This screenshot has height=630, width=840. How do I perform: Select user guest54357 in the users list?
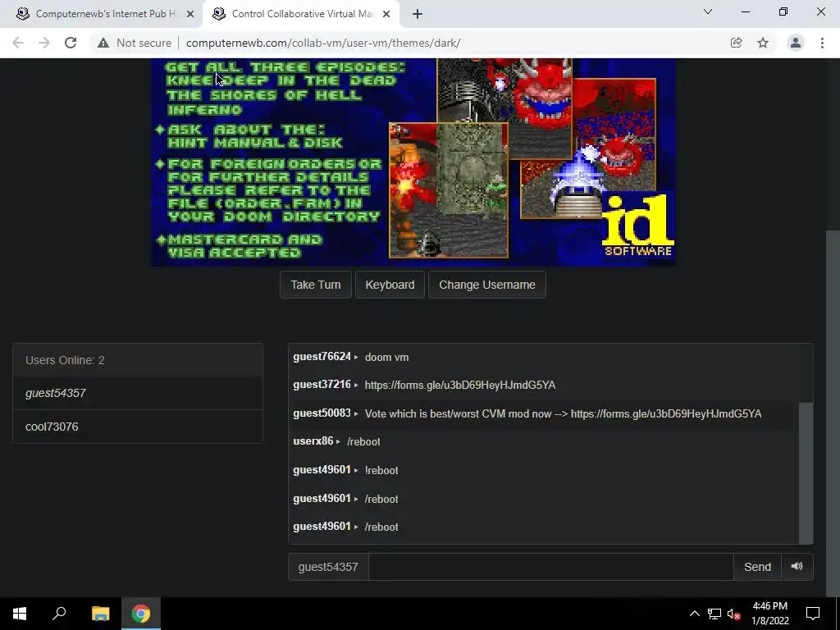138,393
